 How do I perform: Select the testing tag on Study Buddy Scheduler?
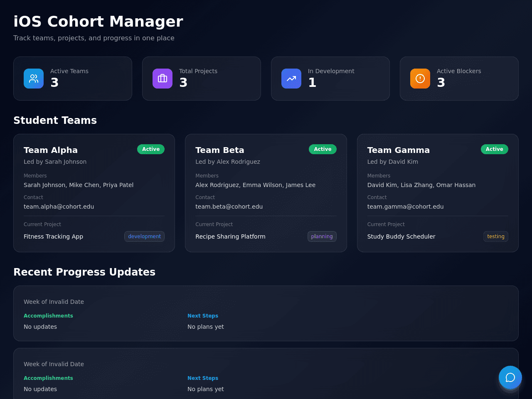pyautogui.click(x=496, y=236)
